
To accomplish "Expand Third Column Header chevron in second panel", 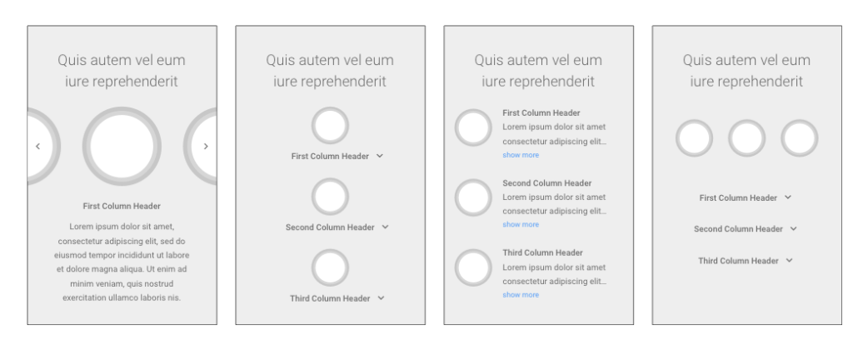I will 381,298.
